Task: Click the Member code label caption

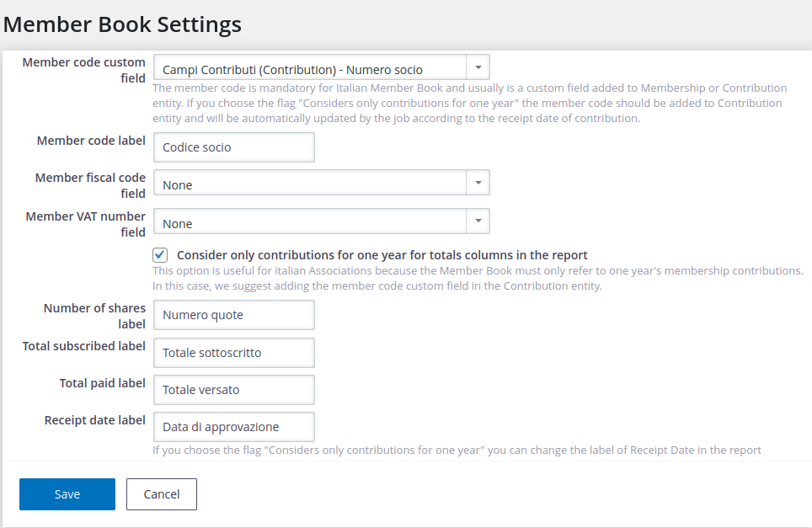Action: point(91,141)
